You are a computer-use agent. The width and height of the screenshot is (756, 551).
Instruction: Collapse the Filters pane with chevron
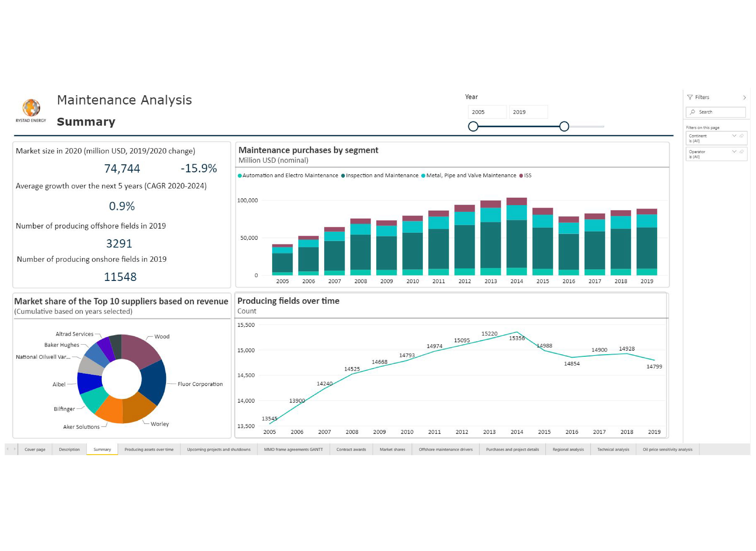(x=744, y=97)
